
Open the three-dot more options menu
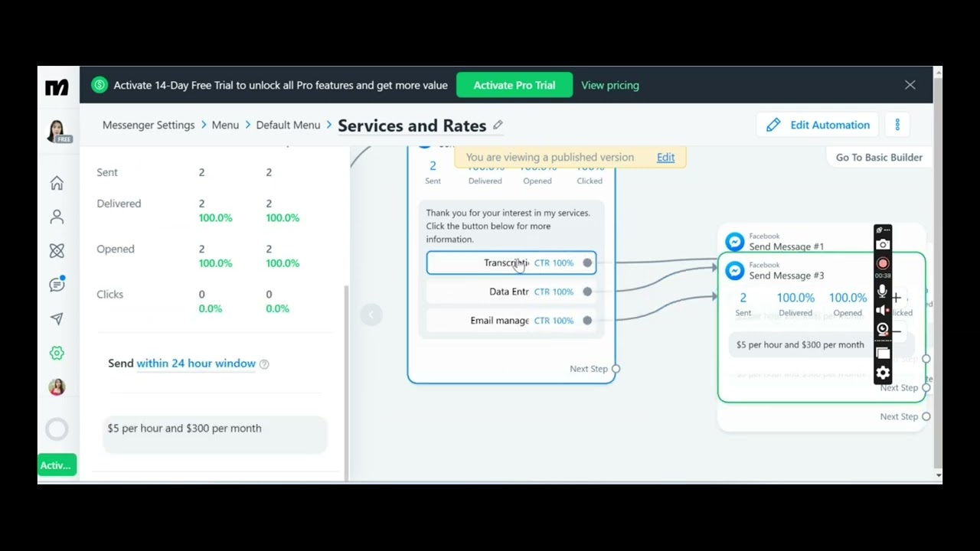(x=897, y=125)
